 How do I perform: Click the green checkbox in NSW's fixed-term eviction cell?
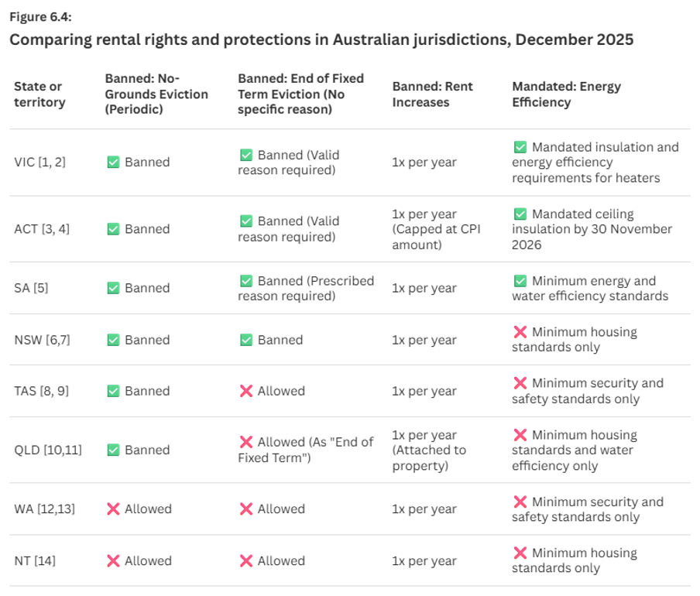246,340
